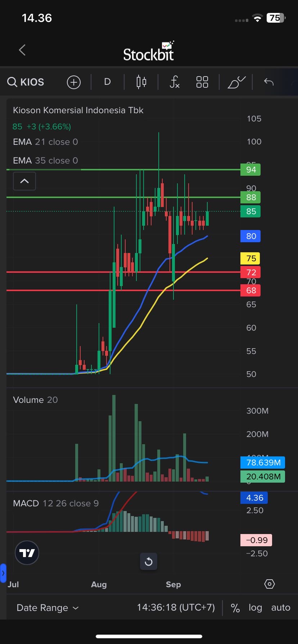Select the EMA 35 close indicator legend
The width and height of the screenshot is (298, 644).
point(45,161)
